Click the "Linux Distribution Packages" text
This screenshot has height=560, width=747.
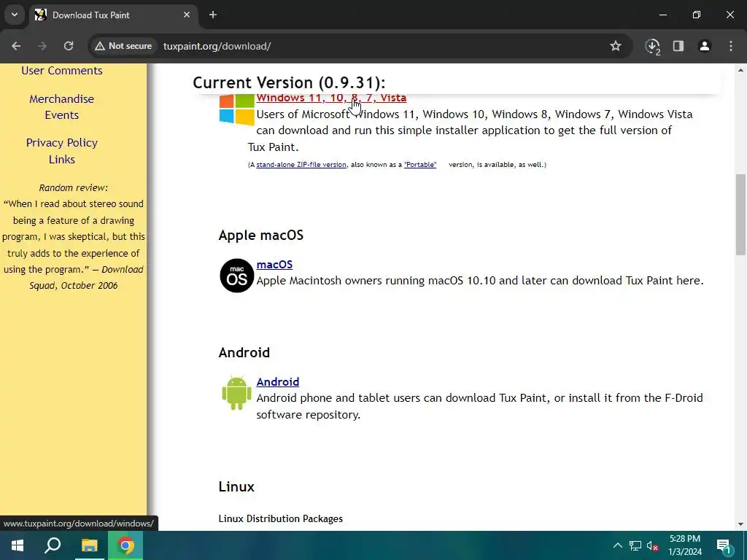(x=281, y=518)
